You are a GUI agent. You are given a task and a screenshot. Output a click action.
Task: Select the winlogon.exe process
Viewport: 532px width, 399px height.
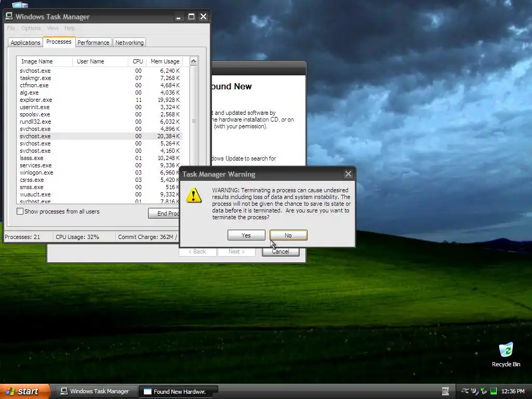[99, 172]
